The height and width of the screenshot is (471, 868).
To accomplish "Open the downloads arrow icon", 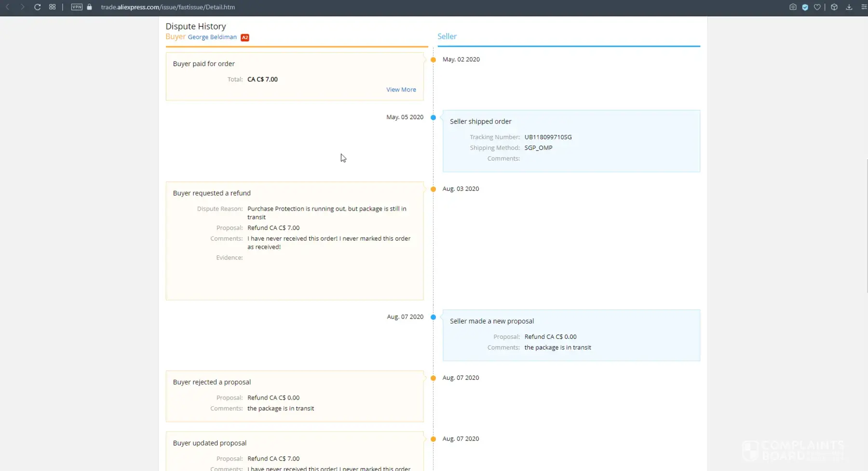I will pyautogui.click(x=849, y=7).
